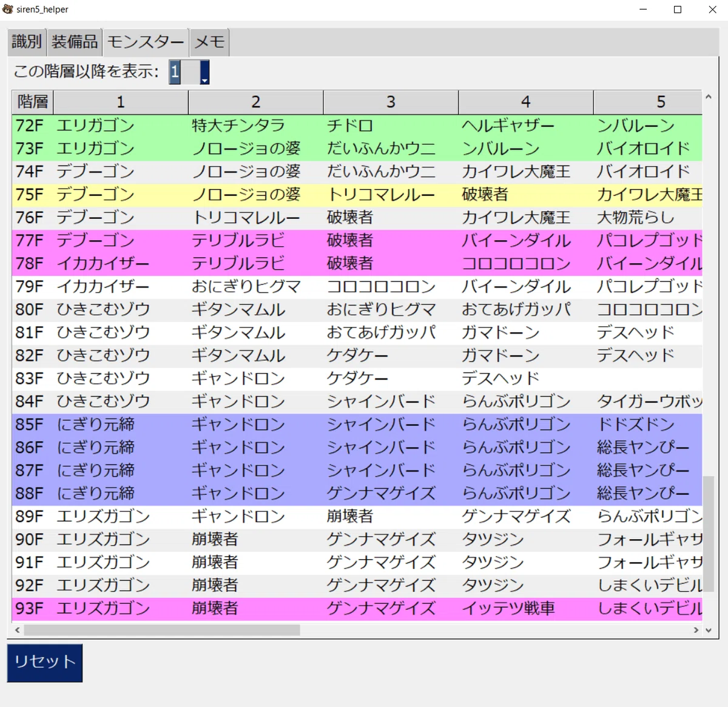The height and width of the screenshot is (707, 728).
Task: Click column header 1
Action: coord(121,102)
